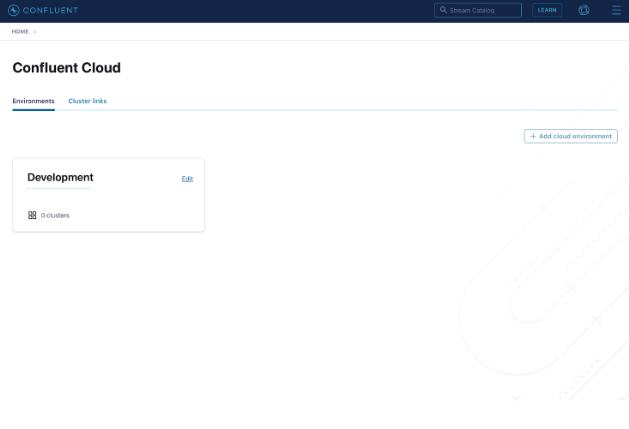Switch to the Cluster links tab
Image resolution: width=629 pixels, height=429 pixels.
(x=87, y=101)
